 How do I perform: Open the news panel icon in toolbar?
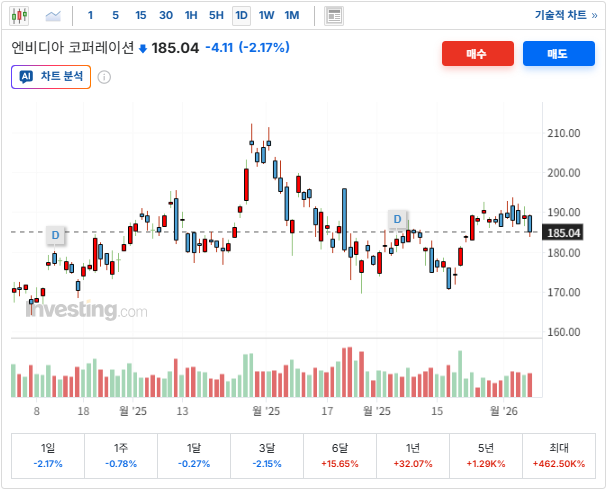point(334,16)
